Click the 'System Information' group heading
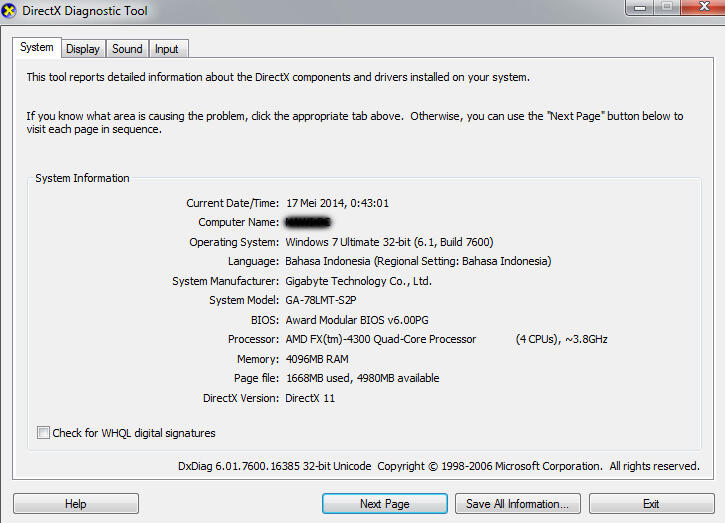 point(82,178)
